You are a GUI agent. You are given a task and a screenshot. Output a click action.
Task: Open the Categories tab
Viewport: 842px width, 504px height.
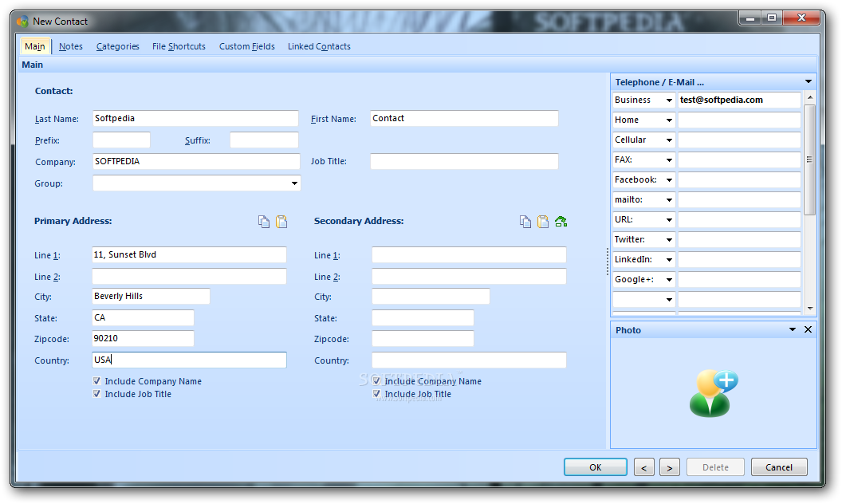pos(117,46)
